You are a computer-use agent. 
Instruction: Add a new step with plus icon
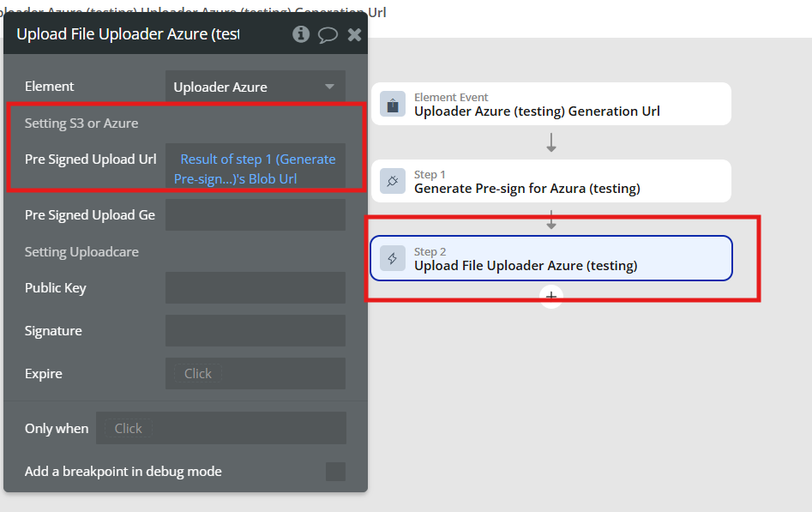click(x=551, y=297)
